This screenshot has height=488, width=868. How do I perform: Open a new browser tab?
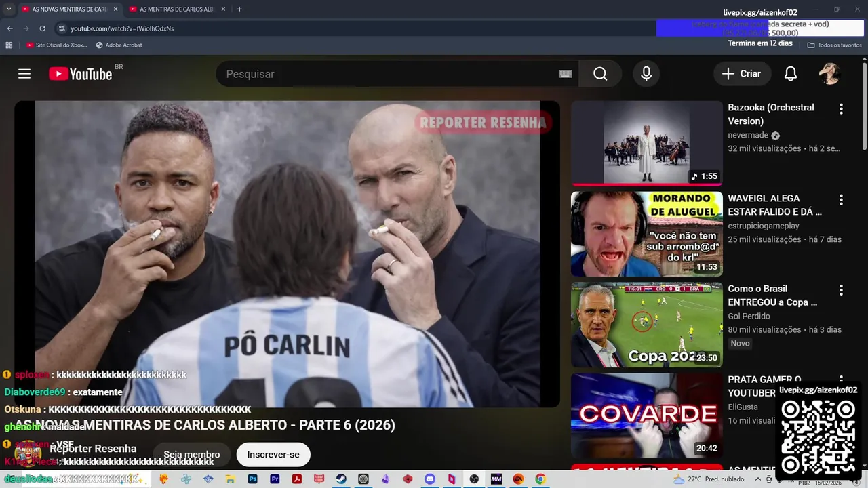(x=239, y=9)
